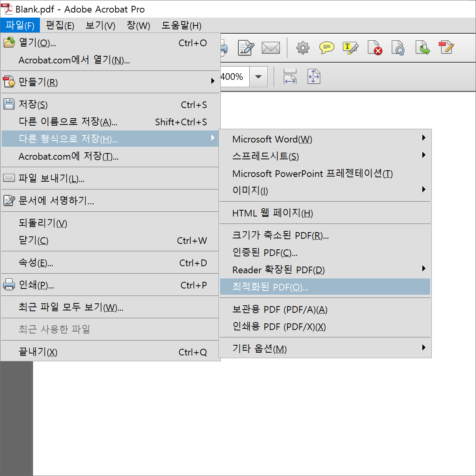
Task: Expand the 다른 형식으로 저장(H) submenu arrow
Action: coord(213,138)
